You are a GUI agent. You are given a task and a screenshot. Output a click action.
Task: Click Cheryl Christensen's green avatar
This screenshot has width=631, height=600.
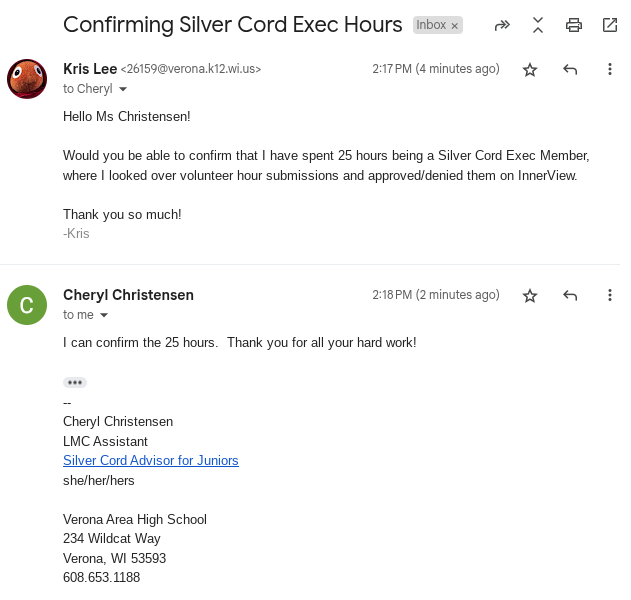click(x=27, y=305)
